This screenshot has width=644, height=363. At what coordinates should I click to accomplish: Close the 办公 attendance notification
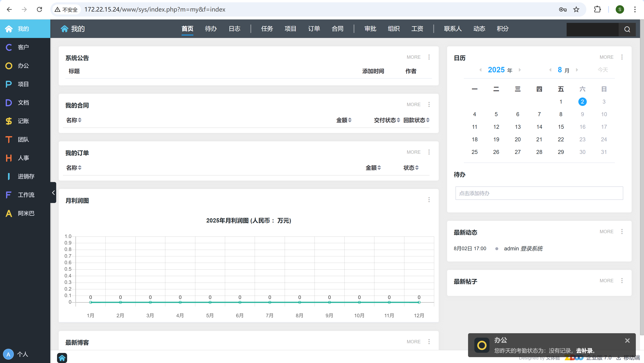point(627,341)
